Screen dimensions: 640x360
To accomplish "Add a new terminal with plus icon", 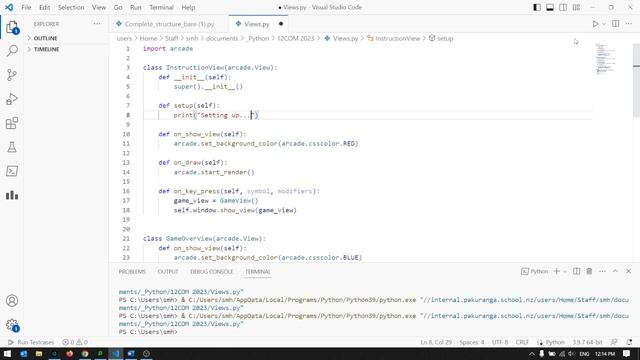I will pyautogui.click(x=556, y=271).
